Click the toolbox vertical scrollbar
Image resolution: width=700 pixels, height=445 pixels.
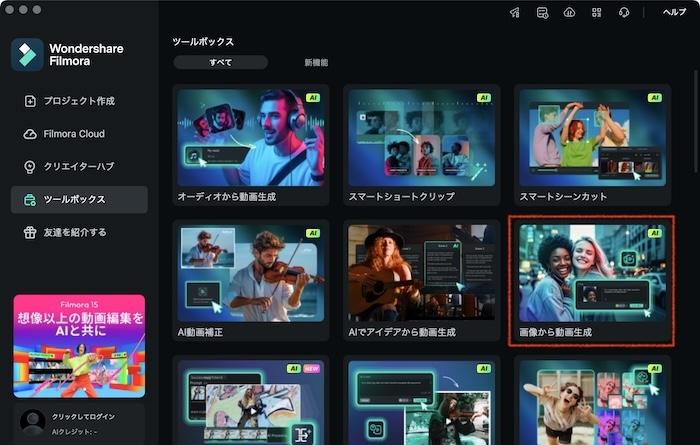click(x=695, y=121)
